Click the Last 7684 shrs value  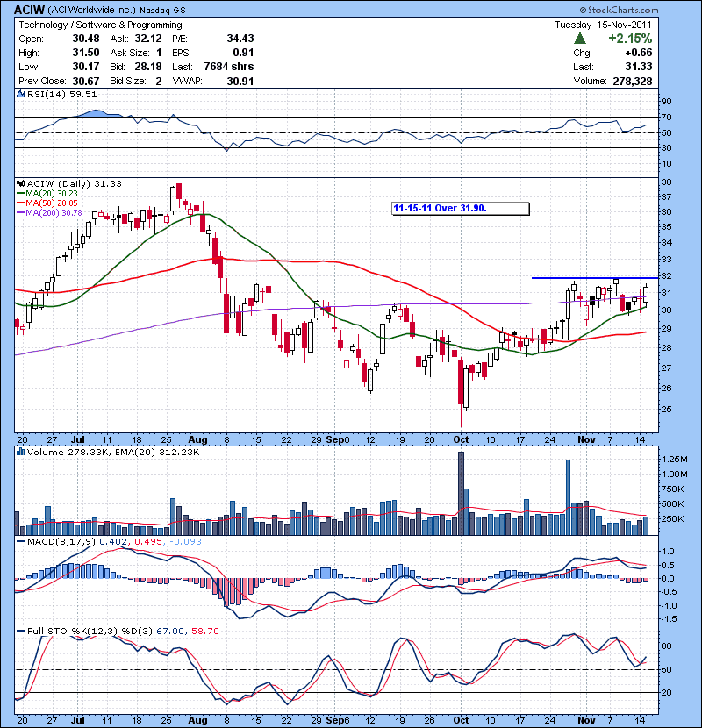[229, 67]
